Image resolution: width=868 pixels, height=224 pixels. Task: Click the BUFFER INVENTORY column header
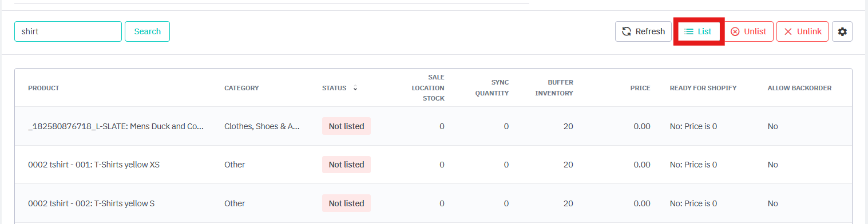554,87
